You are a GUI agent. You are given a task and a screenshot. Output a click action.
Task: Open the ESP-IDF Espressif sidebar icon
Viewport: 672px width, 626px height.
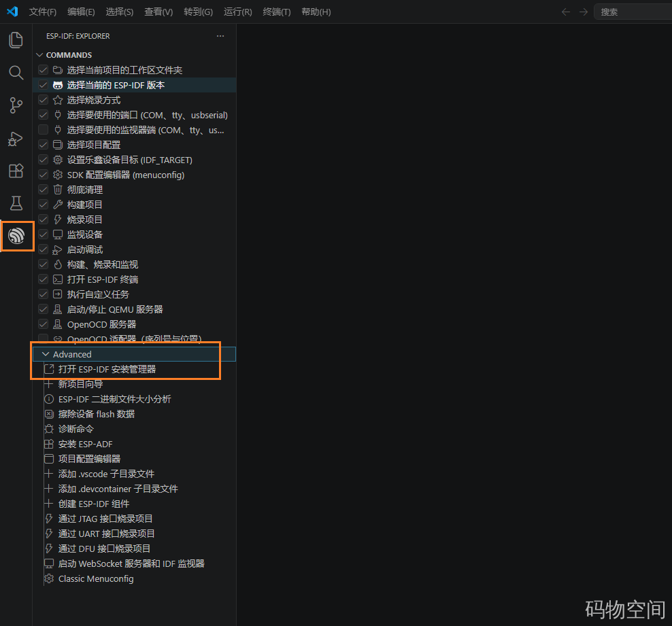coord(16,236)
